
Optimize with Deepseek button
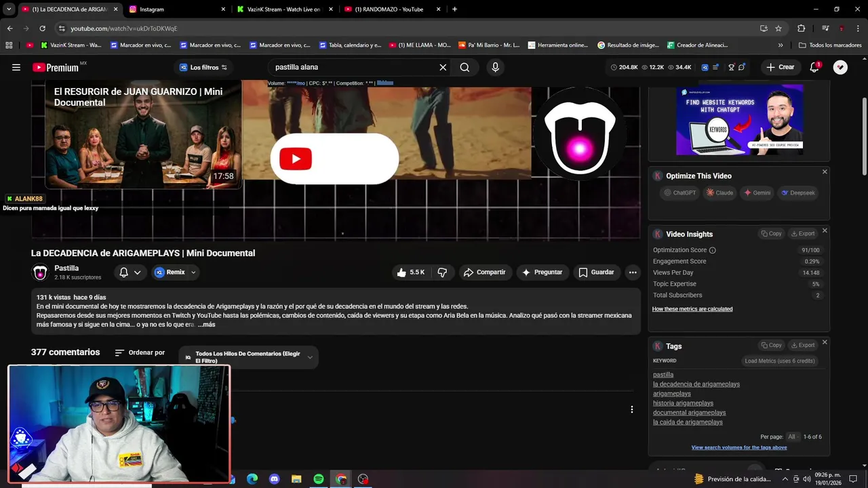click(798, 193)
